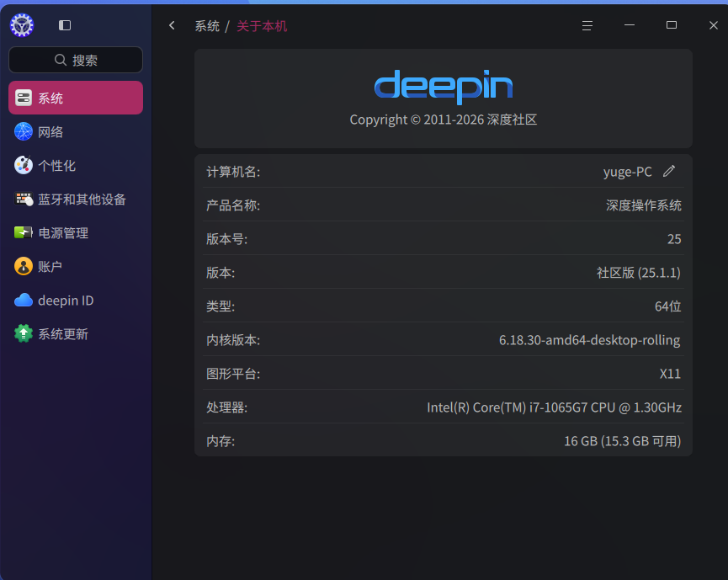Click the 社区版 (25.1.1) value
Screen dimensions: 728x580
[x=639, y=273]
